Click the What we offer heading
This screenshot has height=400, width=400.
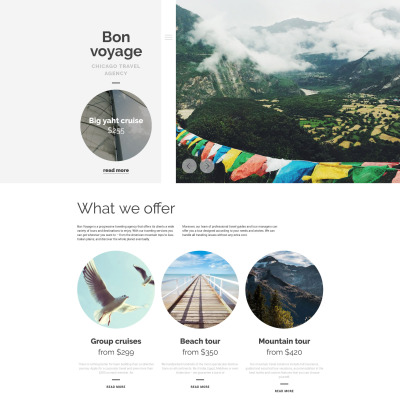coord(126,208)
